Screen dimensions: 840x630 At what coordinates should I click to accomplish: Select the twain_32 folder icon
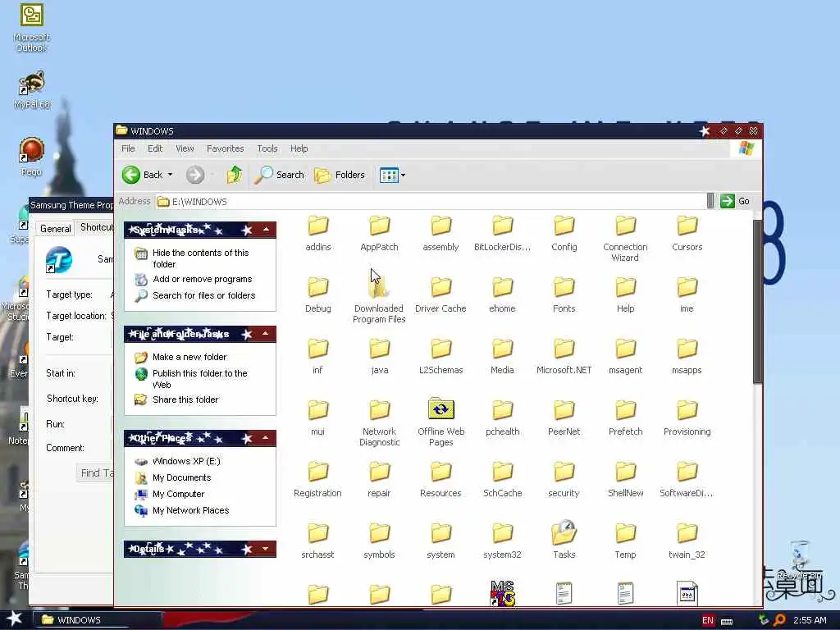[x=687, y=534]
